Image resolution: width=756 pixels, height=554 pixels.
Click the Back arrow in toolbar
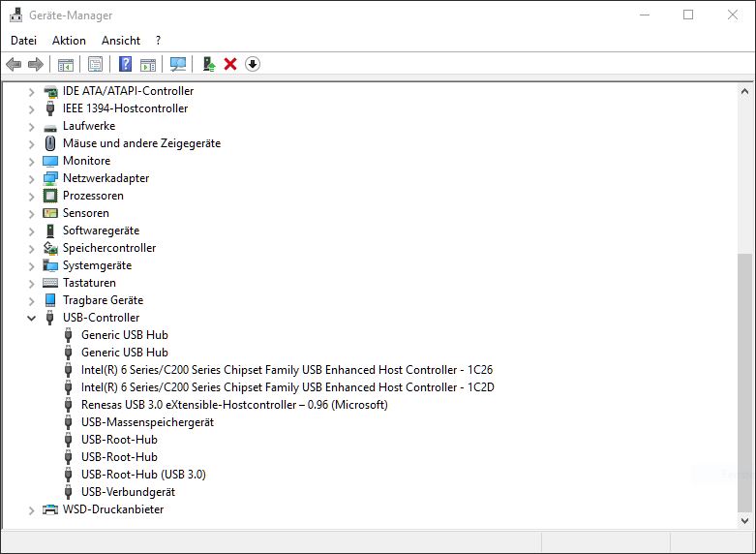click(14, 64)
